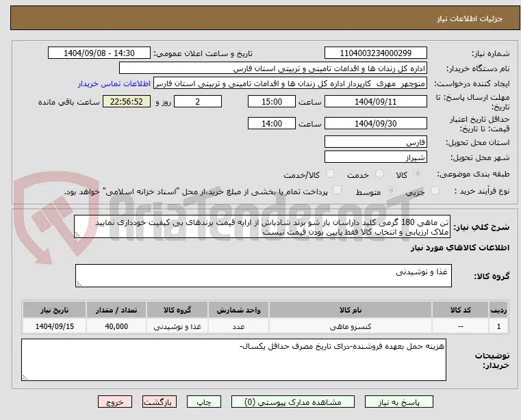Click the واحد شمارش column header
521x420 pixels.
[238, 310]
